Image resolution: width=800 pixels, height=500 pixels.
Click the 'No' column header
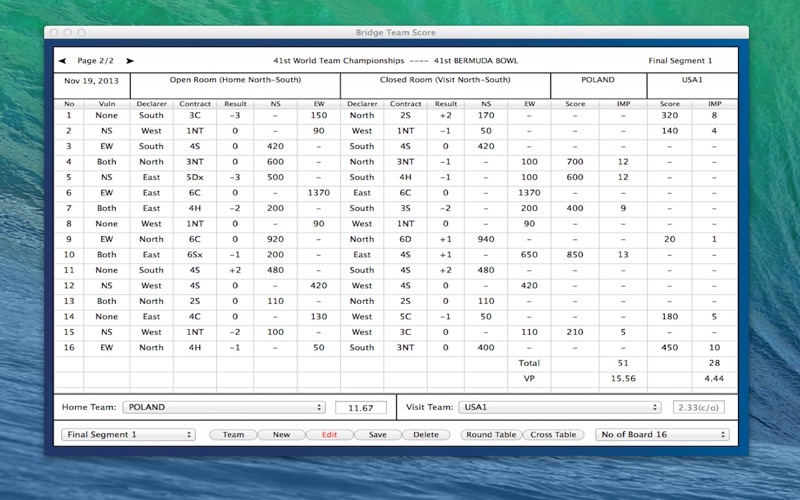tap(69, 104)
